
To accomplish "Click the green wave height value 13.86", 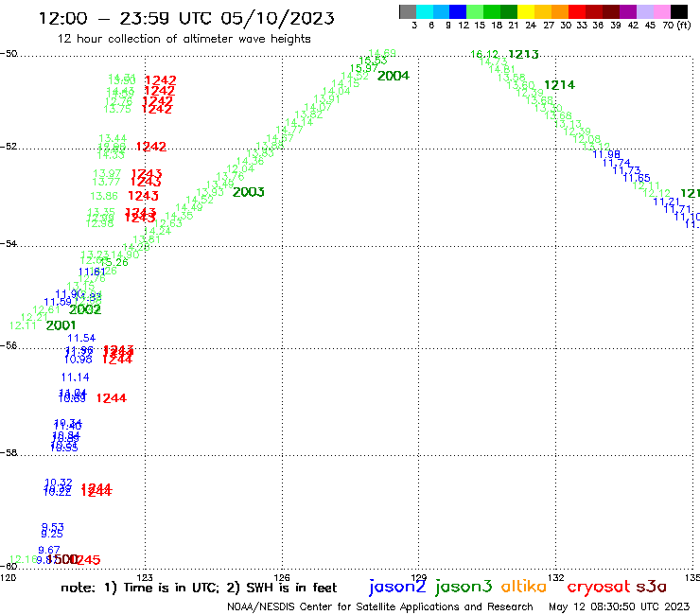I will 104,196.
